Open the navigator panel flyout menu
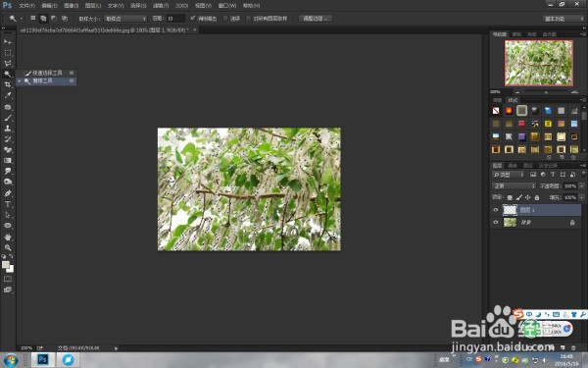This screenshot has height=368, width=588. [x=583, y=34]
